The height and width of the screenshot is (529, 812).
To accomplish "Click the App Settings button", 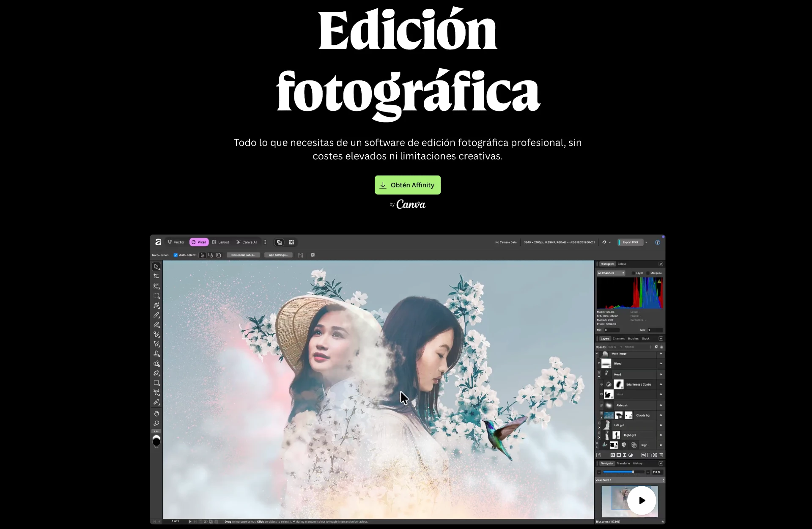I will pyautogui.click(x=278, y=255).
